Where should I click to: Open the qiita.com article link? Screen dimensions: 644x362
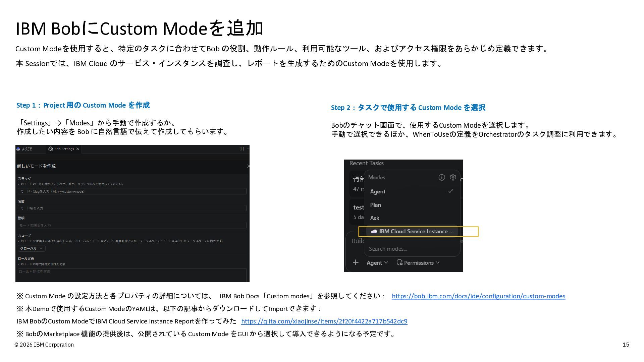(324, 321)
